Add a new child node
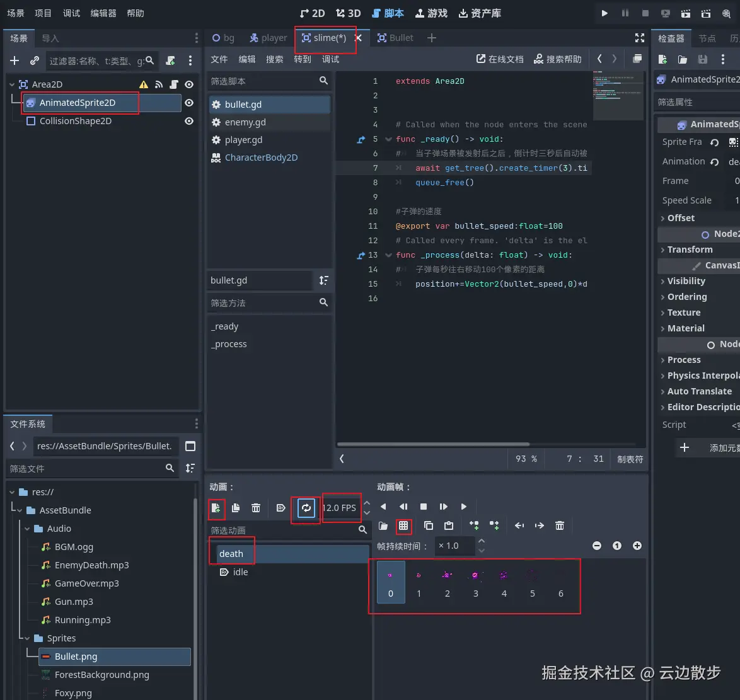Image resolution: width=740 pixels, height=700 pixels. pyautogui.click(x=14, y=60)
